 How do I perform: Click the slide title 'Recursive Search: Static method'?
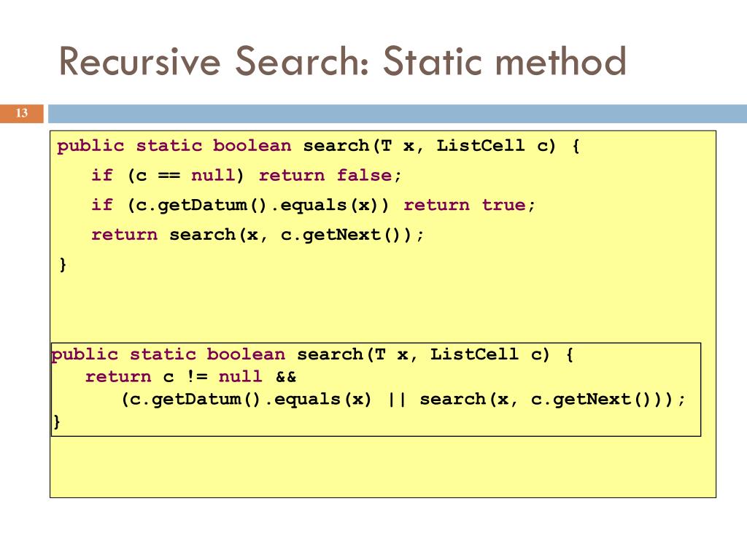(342, 61)
